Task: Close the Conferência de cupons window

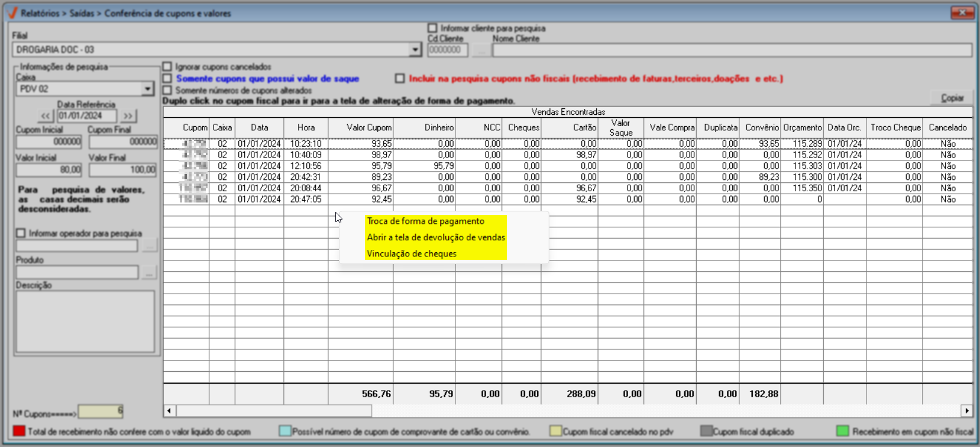Action: point(962,12)
